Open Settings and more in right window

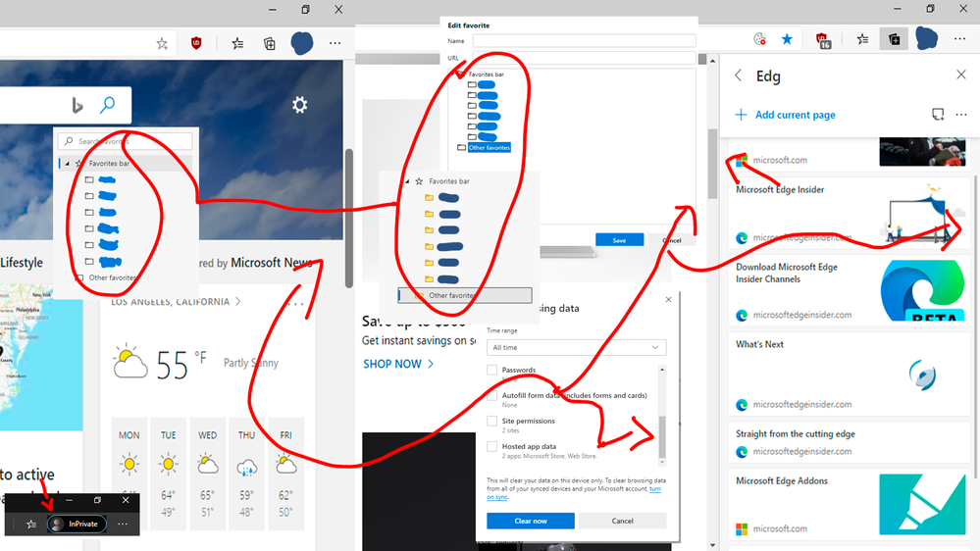[x=960, y=39]
